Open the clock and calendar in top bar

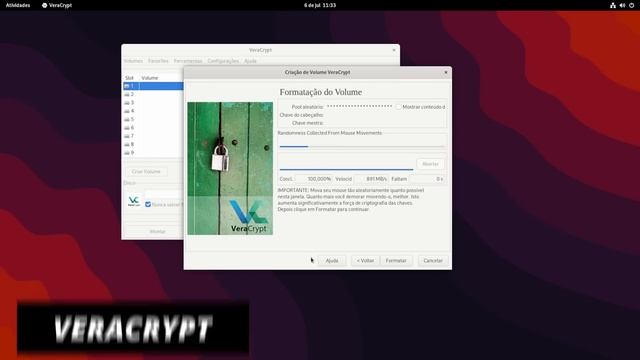(x=320, y=5)
